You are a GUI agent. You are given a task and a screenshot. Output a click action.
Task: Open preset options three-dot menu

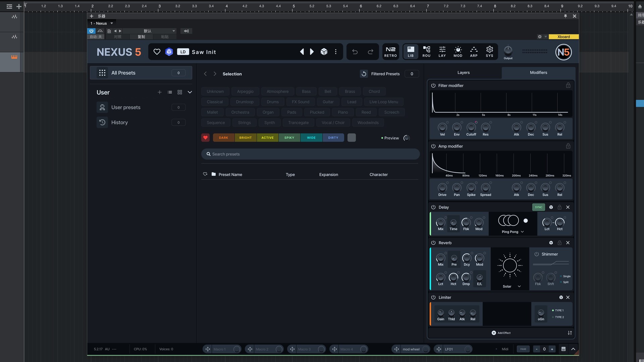(336, 52)
